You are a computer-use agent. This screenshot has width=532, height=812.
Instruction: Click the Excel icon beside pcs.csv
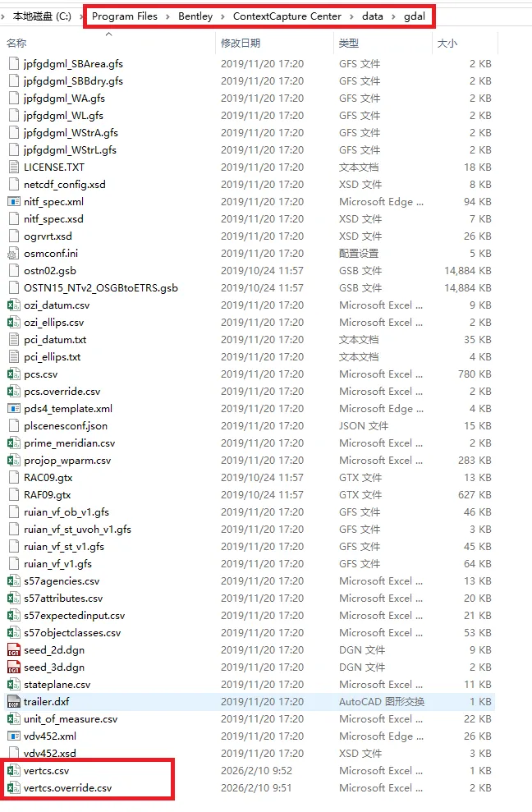pyautogui.click(x=13, y=374)
